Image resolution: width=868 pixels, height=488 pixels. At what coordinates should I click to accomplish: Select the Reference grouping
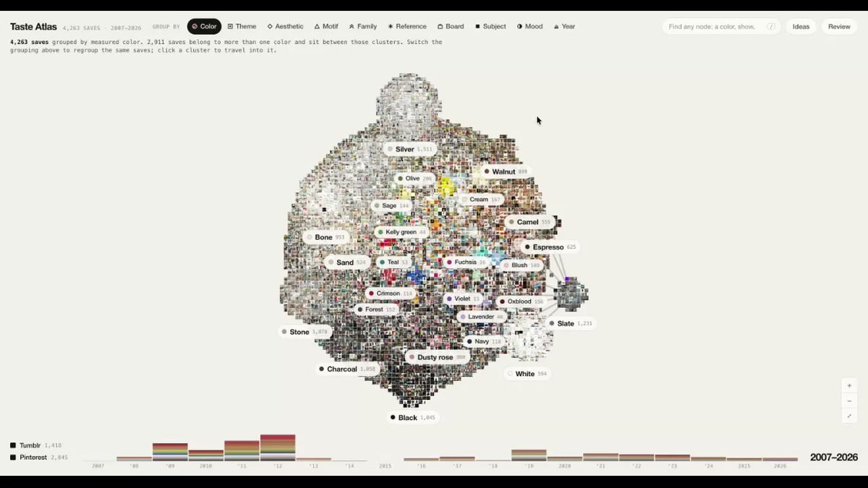tap(407, 27)
